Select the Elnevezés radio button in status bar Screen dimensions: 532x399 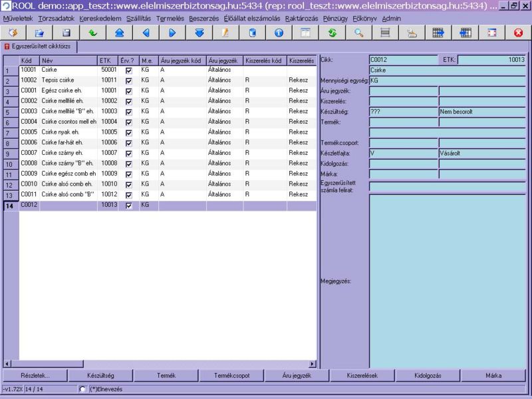point(82,389)
